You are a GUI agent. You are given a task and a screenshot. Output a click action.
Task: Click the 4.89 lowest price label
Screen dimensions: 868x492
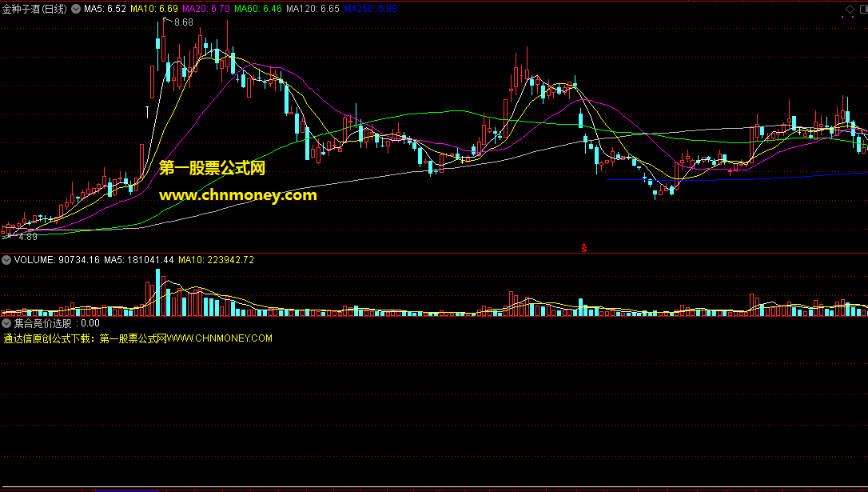(x=28, y=237)
